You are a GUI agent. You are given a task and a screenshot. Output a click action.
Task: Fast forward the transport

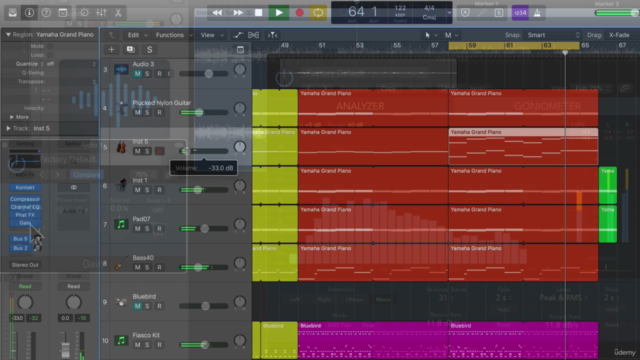tap(238, 13)
